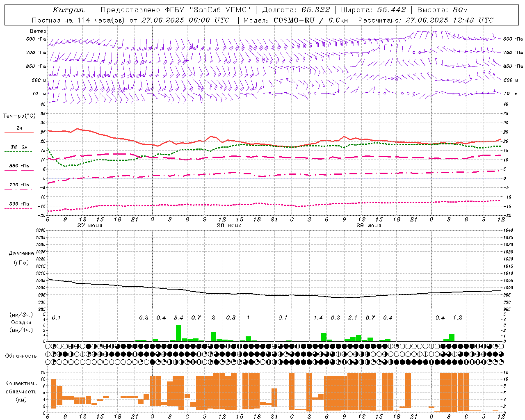Click the "Рассчитано: 27.06.2025 12:48 UTC" timestamp

pyautogui.click(x=426, y=20)
